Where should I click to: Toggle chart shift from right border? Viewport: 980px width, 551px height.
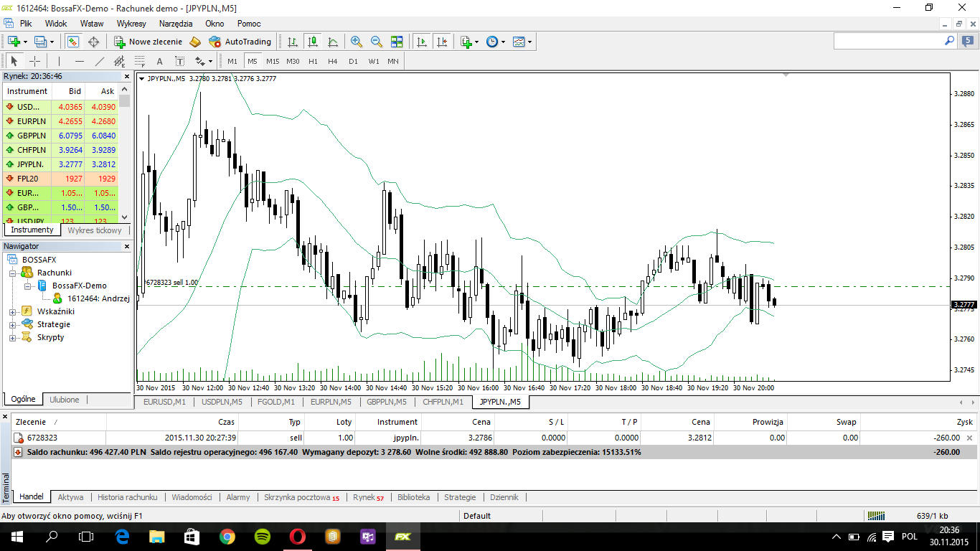pyautogui.click(x=442, y=42)
